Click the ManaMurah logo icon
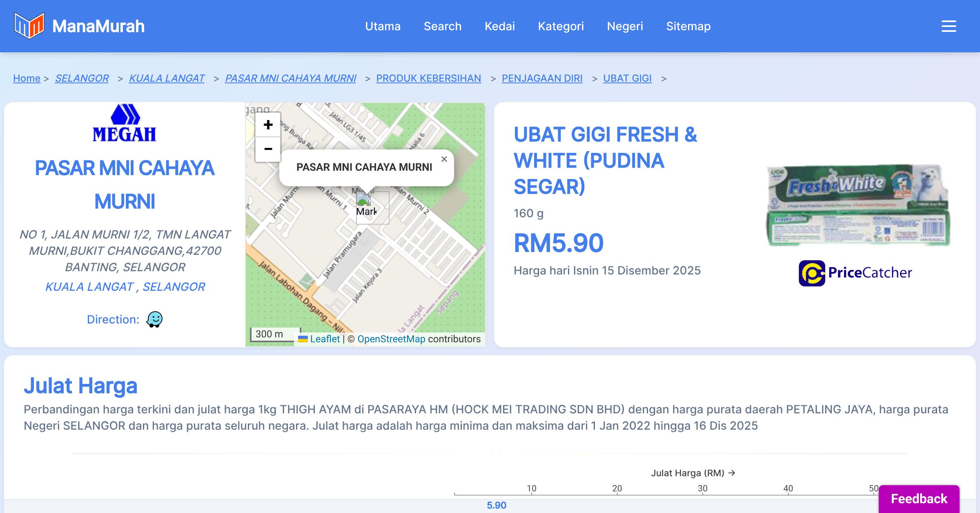980x513 pixels. point(29,26)
